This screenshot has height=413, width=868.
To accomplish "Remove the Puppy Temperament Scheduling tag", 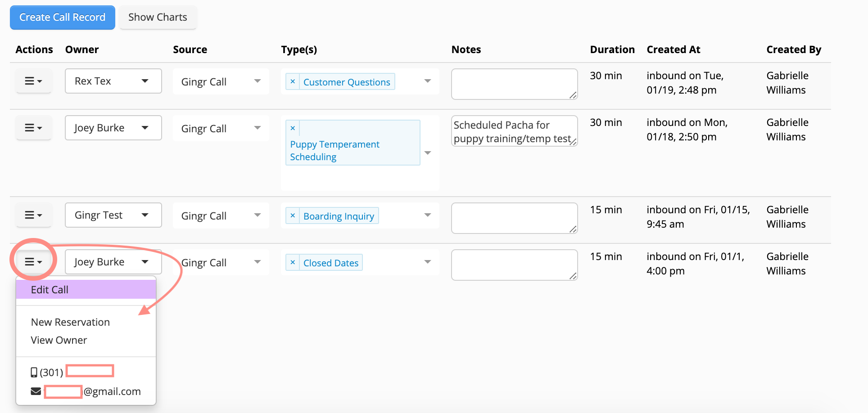I will pos(293,128).
